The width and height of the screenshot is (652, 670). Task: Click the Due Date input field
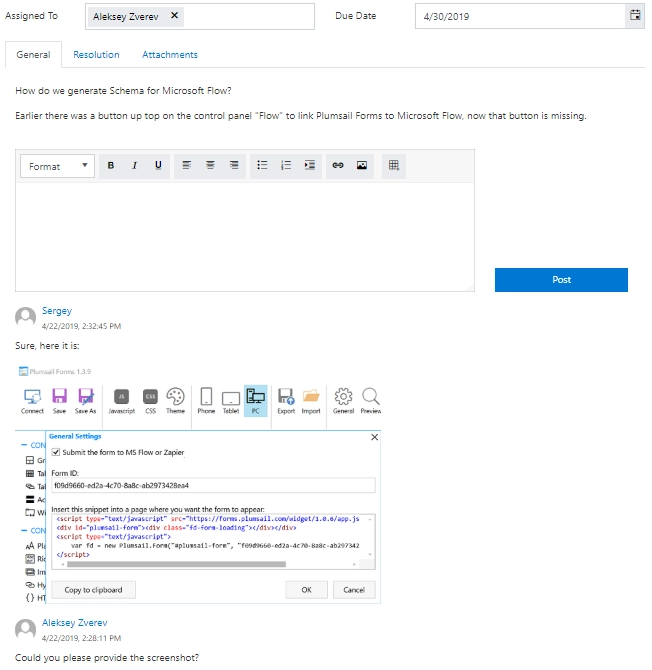(x=520, y=16)
